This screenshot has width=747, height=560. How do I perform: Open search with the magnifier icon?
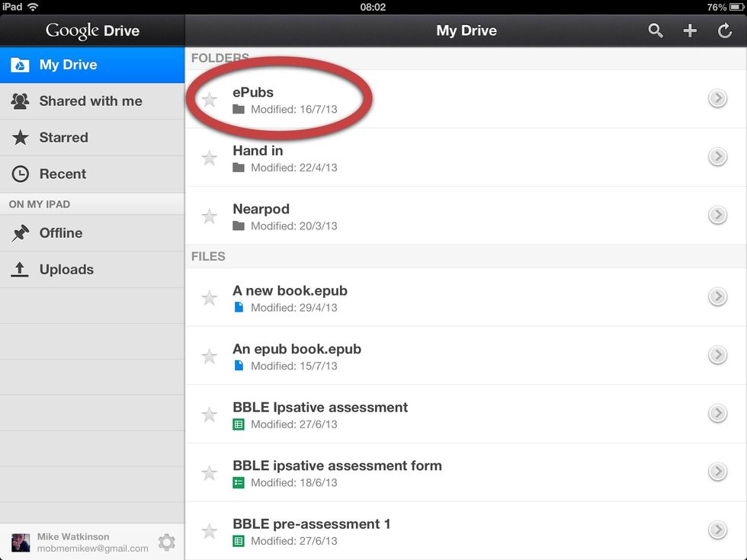pos(656,30)
